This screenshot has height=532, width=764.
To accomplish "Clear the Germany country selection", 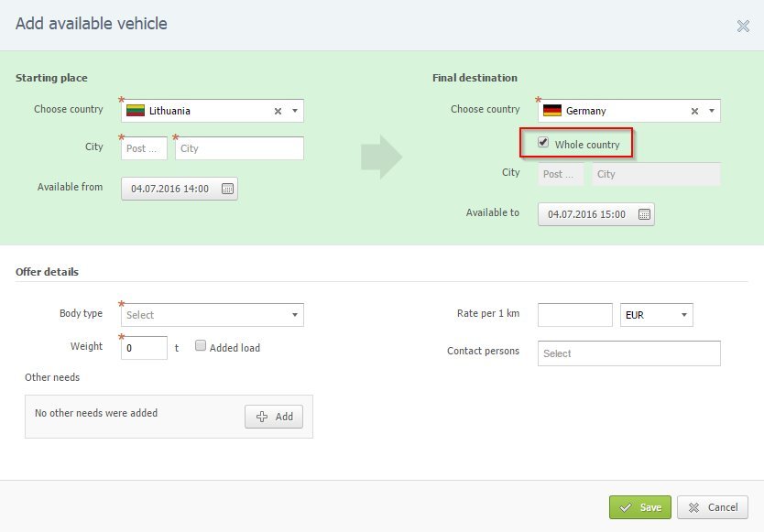I will coord(694,111).
